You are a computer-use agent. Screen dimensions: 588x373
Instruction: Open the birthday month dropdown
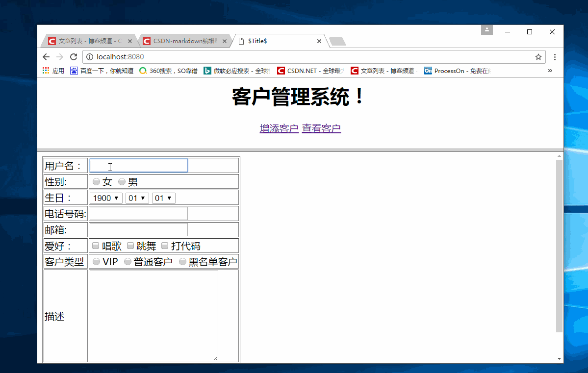pyautogui.click(x=137, y=198)
